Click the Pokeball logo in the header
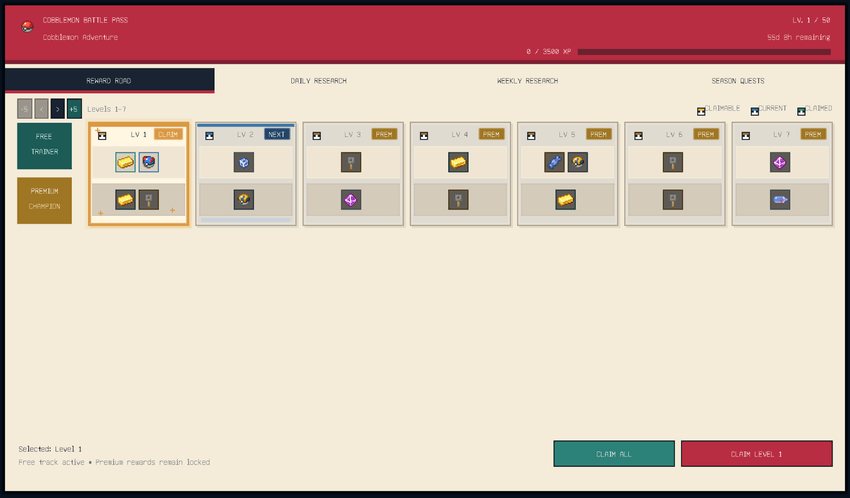 (x=27, y=26)
